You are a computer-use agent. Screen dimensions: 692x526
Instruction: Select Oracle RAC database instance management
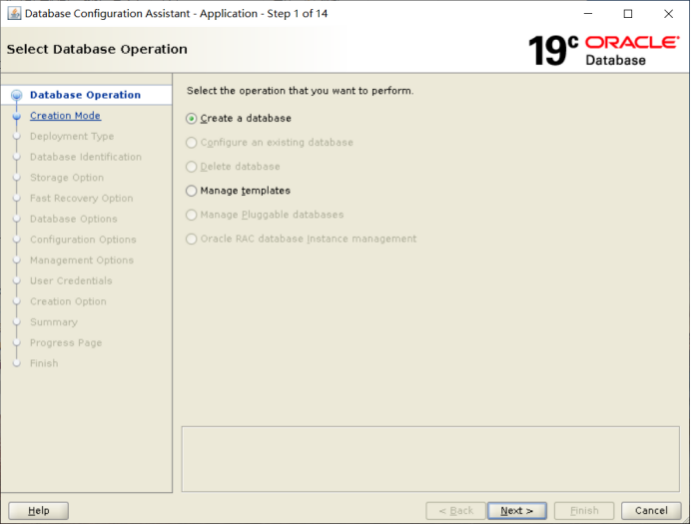pos(301,239)
